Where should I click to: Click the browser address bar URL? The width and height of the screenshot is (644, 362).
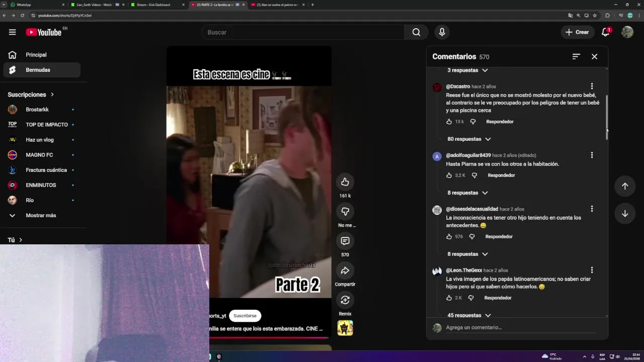click(65, 16)
